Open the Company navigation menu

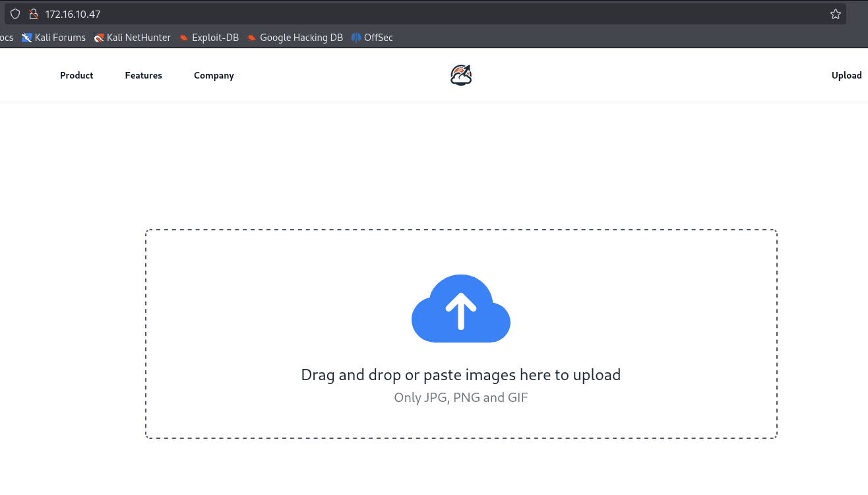tap(214, 75)
